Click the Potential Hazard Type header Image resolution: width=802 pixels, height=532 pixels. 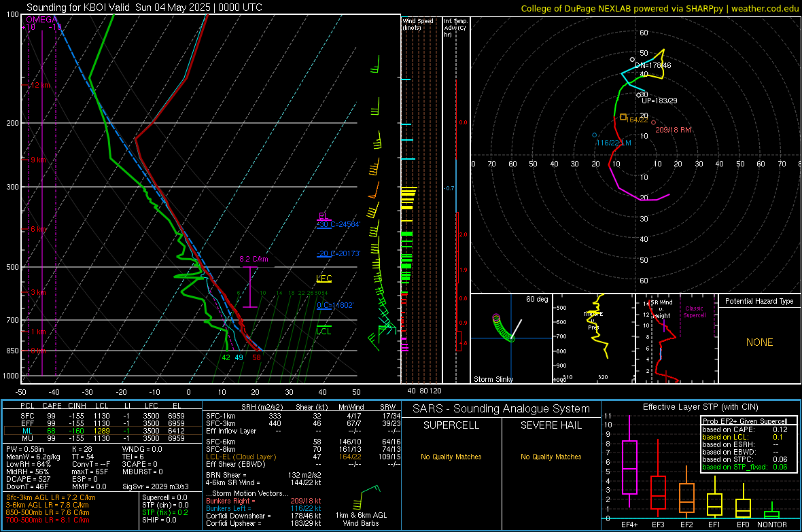click(759, 301)
